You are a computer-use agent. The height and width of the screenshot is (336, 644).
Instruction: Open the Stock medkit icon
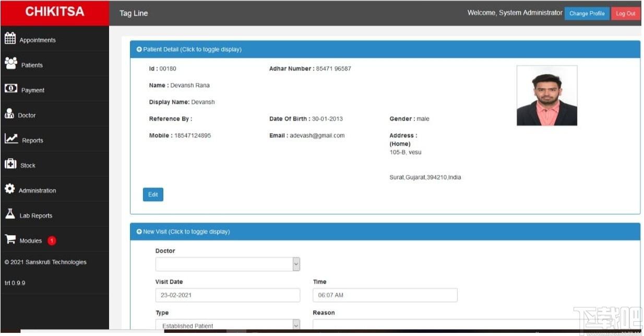click(10, 164)
